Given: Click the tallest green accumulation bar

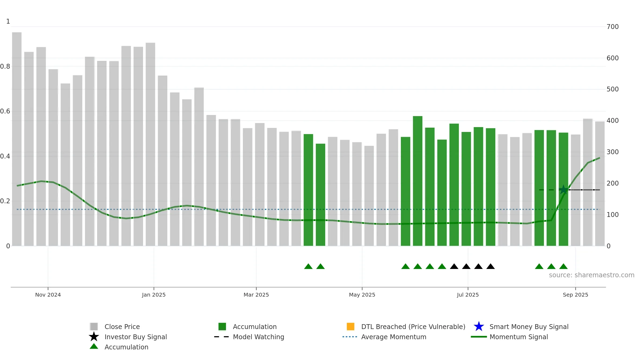Looking at the screenshot, I should (418, 181).
